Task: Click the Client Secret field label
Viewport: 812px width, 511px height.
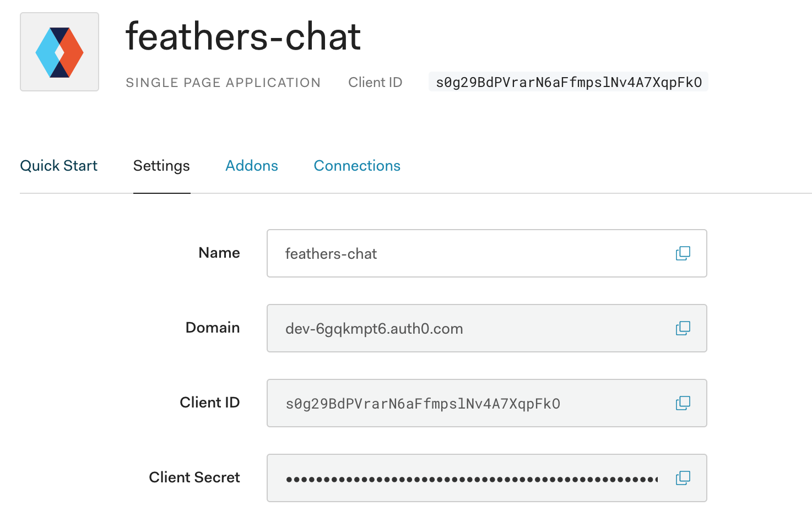Action: (x=194, y=477)
